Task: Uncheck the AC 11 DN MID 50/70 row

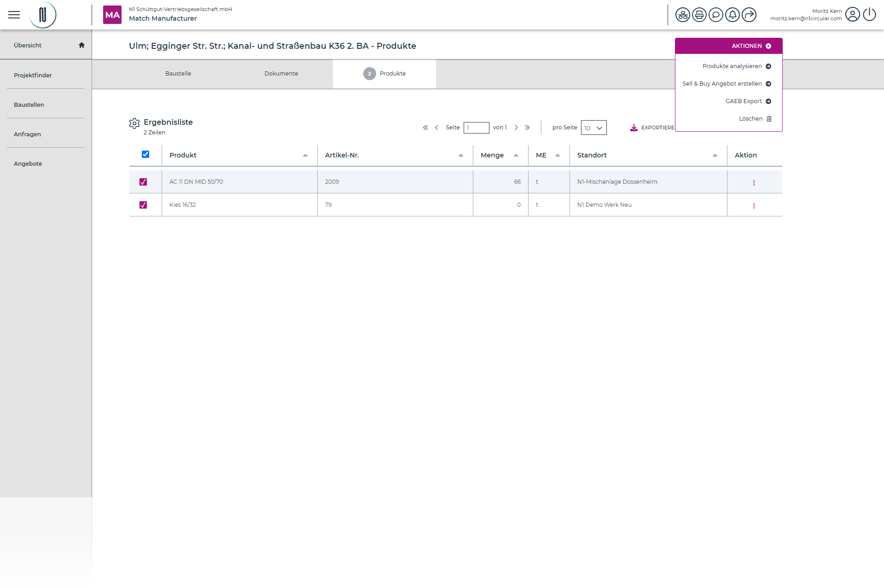Action: pyautogui.click(x=143, y=182)
